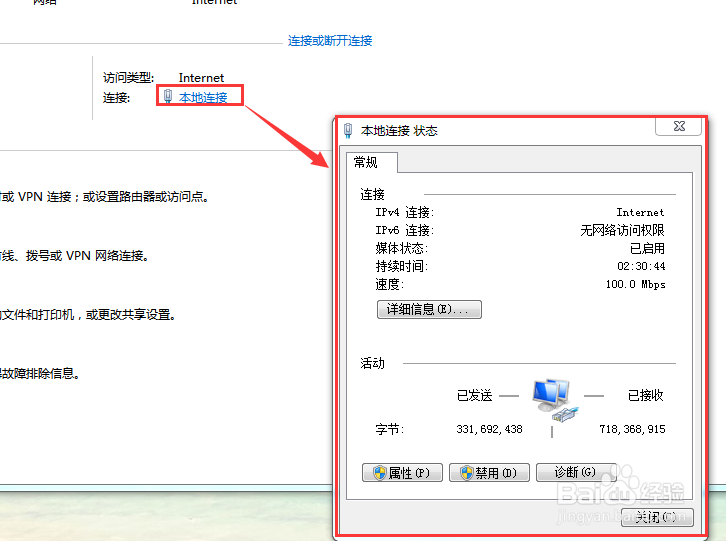This screenshot has width=726, height=541.
Task: Click the 持续时间 label
Action: click(x=401, y=266)
